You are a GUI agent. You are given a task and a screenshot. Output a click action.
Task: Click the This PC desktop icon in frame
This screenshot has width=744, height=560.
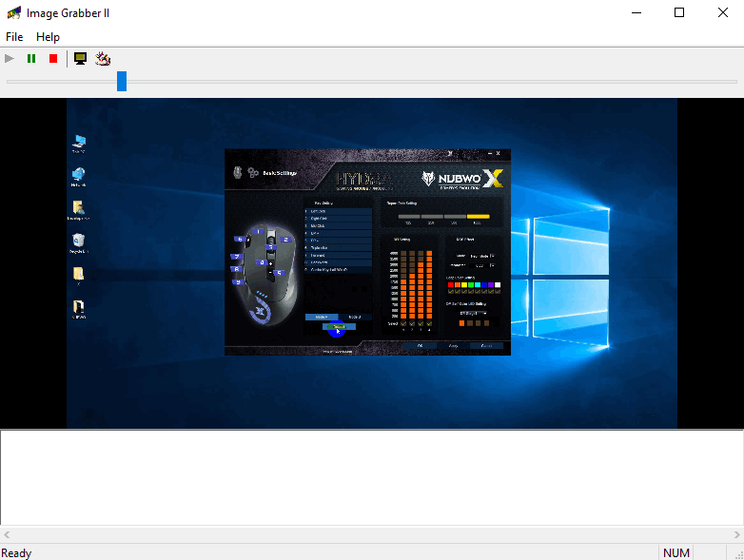pos(78,144)
